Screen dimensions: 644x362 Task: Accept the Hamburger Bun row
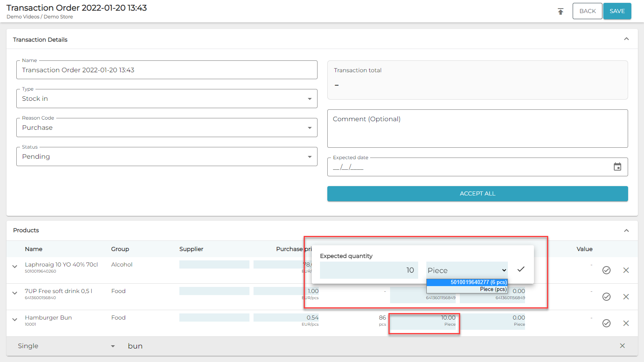[x=606, y=323]
